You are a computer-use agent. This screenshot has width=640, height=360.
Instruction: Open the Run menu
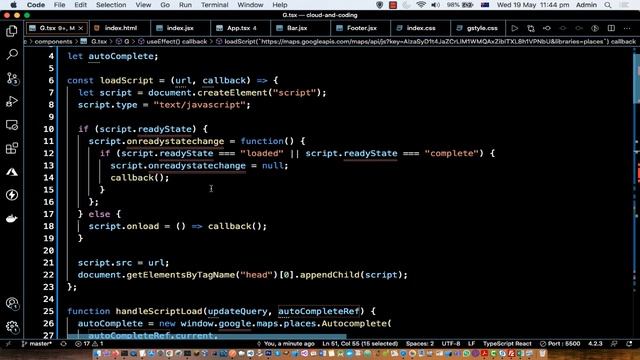coord(185,5)
